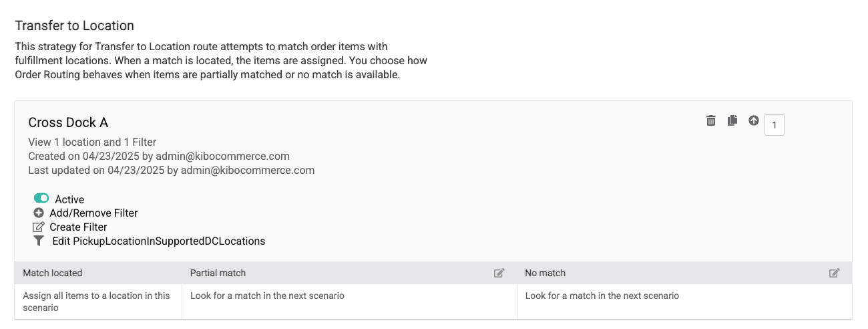Screen dimensions: 868x329
Task: Click the Match located column header
Action: point(53,273)
